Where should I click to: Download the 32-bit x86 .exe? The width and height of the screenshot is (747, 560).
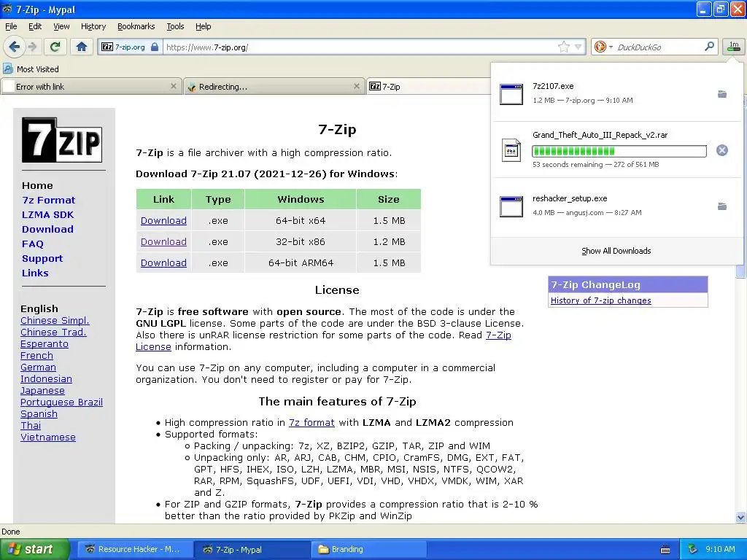163,241
